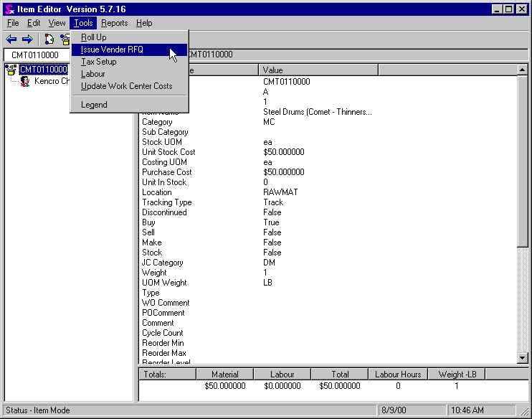Open the File menu

tap(13, 23)
